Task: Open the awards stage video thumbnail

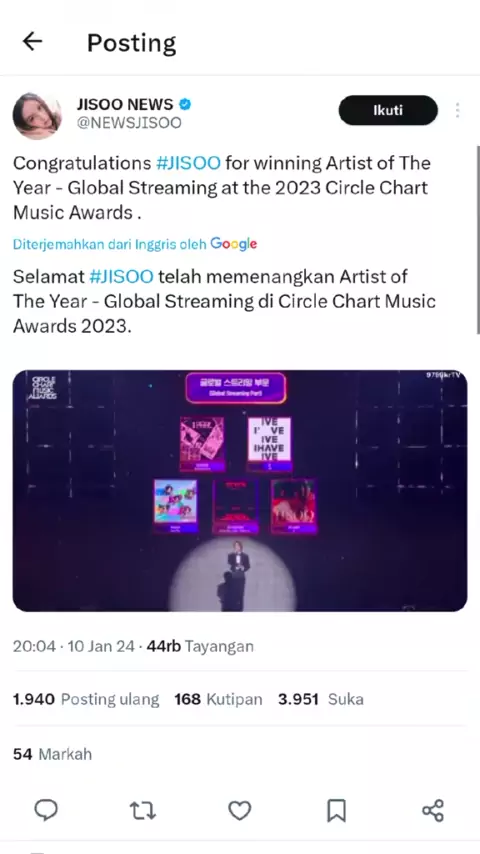Action: [240, 491]
